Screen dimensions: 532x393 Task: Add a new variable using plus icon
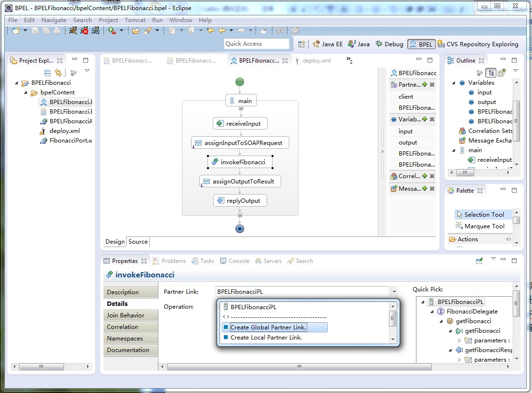click(x=425, y=119)
